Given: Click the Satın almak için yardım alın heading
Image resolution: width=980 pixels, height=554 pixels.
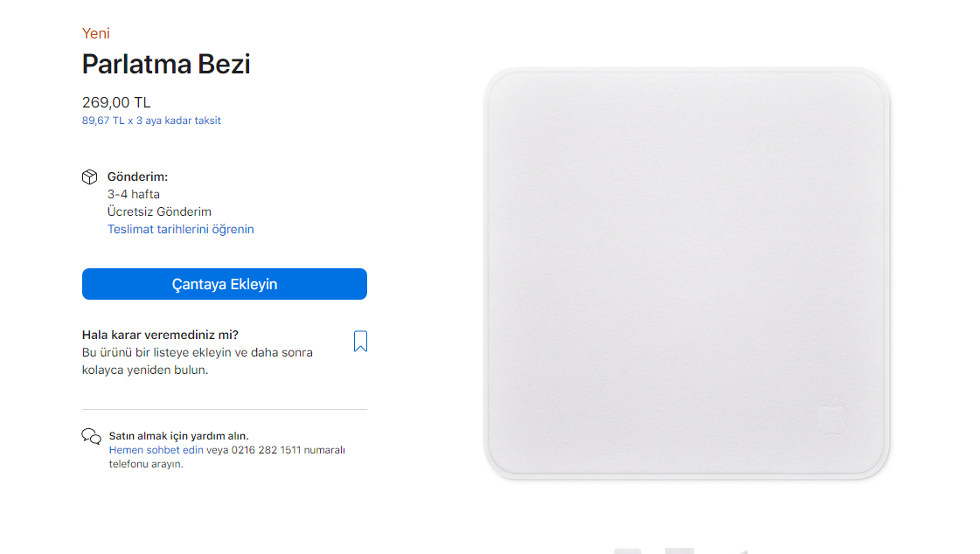Looking at the screenshot, I should tap(178, 436).
